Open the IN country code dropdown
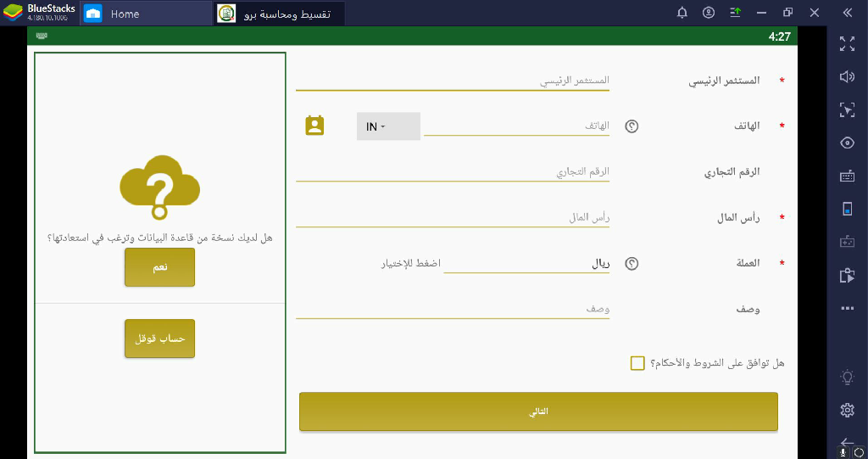Screen dimensions: 868x459 point(387,126)
